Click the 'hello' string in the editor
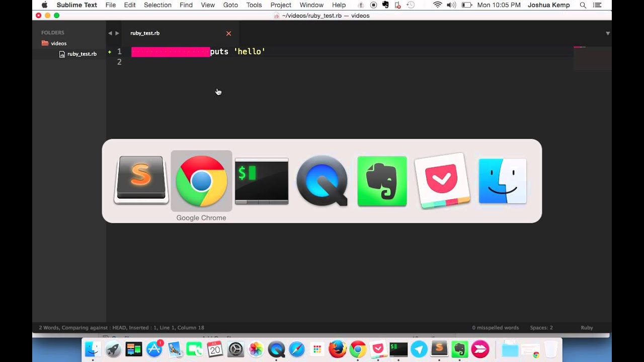This screenshot has height=362, width=644. pyautogui.click(x=250, y=51)
